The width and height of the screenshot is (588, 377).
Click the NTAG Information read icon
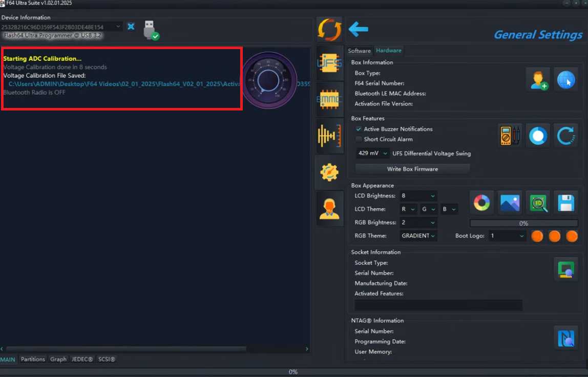point(566,337)
